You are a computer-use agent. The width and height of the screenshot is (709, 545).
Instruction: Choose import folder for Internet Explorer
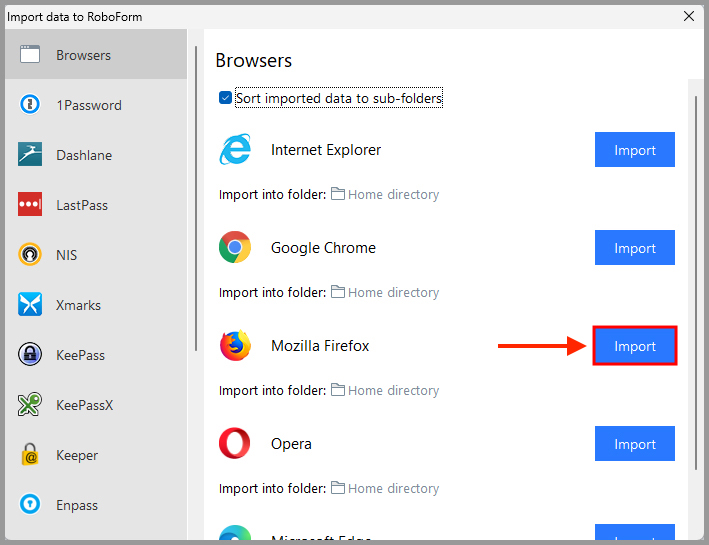pyautogui.click(x=385, y=195)
